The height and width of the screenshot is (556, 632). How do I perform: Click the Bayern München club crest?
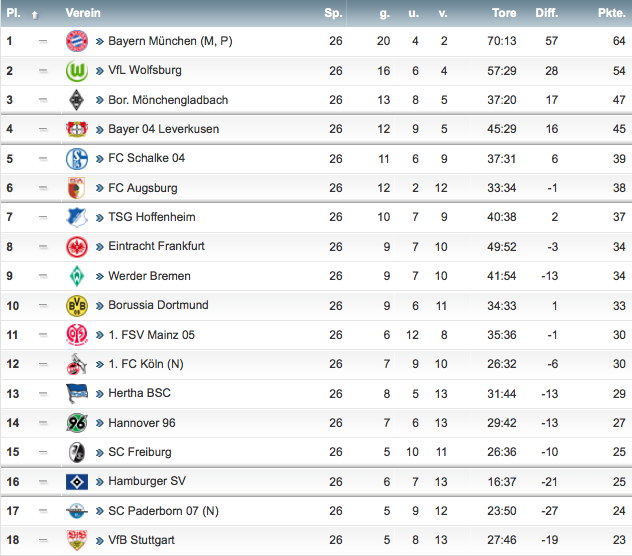point(77,41)
